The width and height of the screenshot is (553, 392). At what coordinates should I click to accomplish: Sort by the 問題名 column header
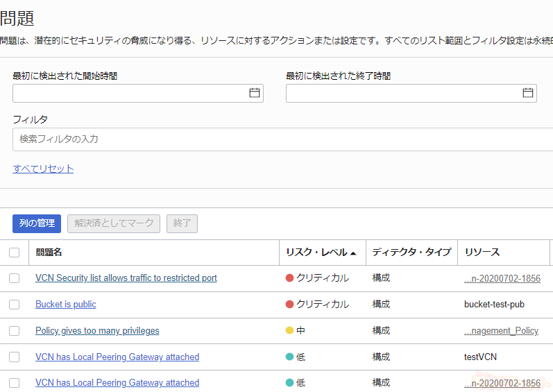point(49,253)
